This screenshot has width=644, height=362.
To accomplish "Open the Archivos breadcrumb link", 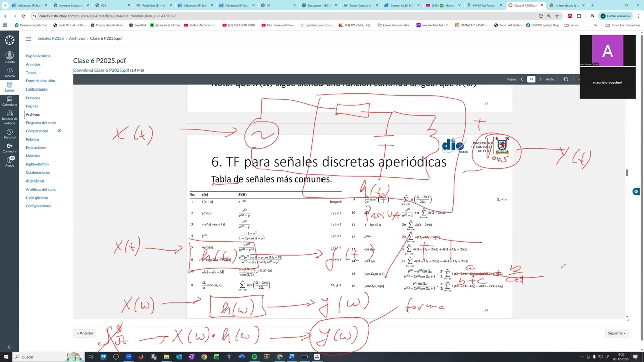I will click(x=77, y=38).
